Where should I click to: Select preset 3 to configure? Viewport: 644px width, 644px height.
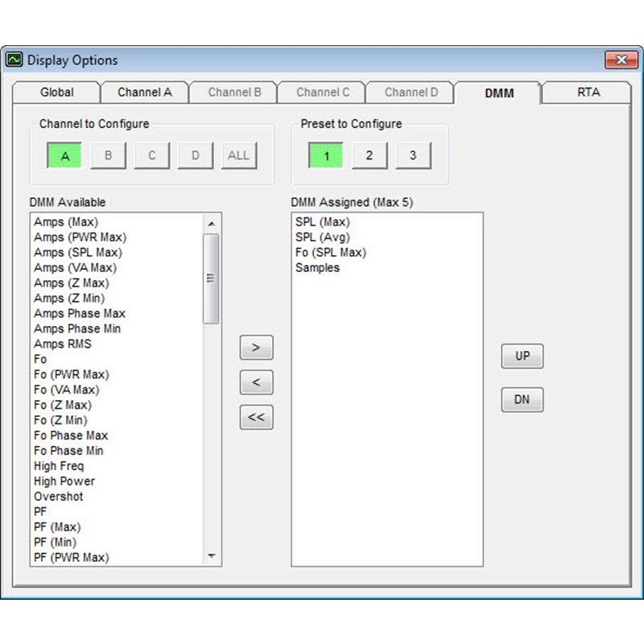[x=413, y=155]
